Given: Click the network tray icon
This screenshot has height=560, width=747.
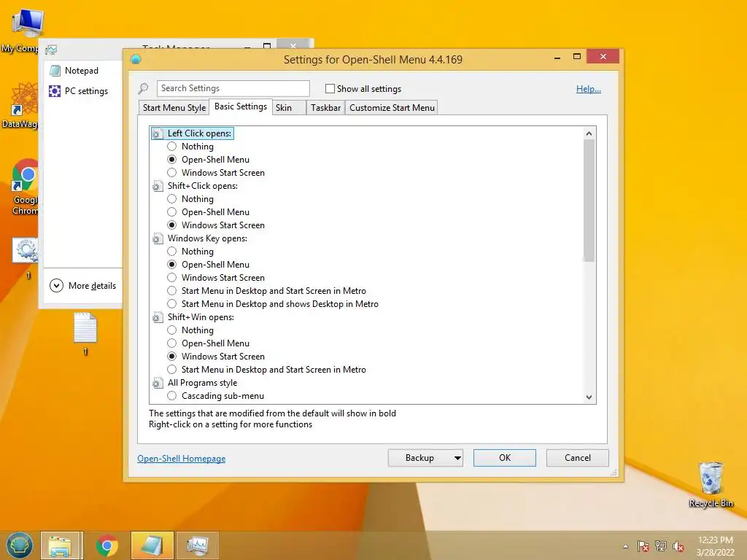Looking at the screenshot, I should [661, 546].
